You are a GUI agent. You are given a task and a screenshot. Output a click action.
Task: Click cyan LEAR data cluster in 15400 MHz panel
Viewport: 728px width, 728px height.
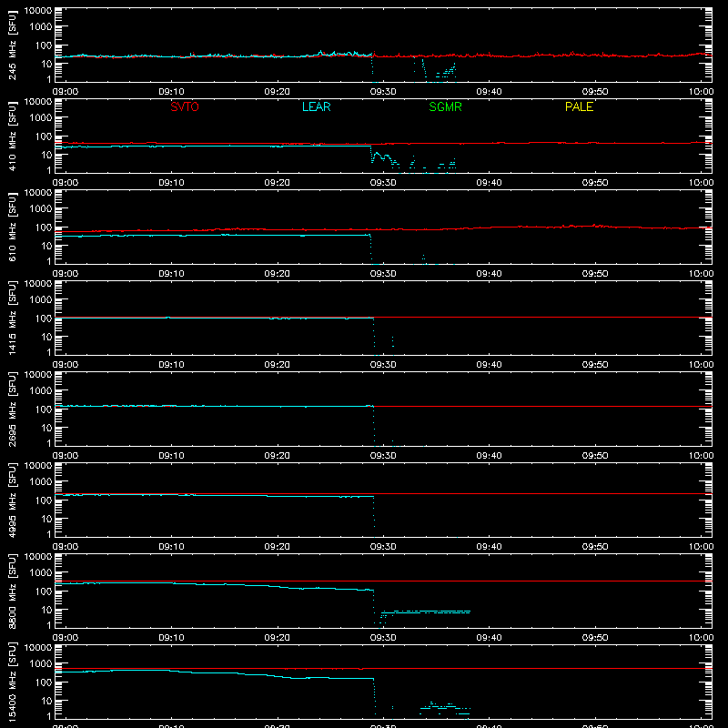445,709
